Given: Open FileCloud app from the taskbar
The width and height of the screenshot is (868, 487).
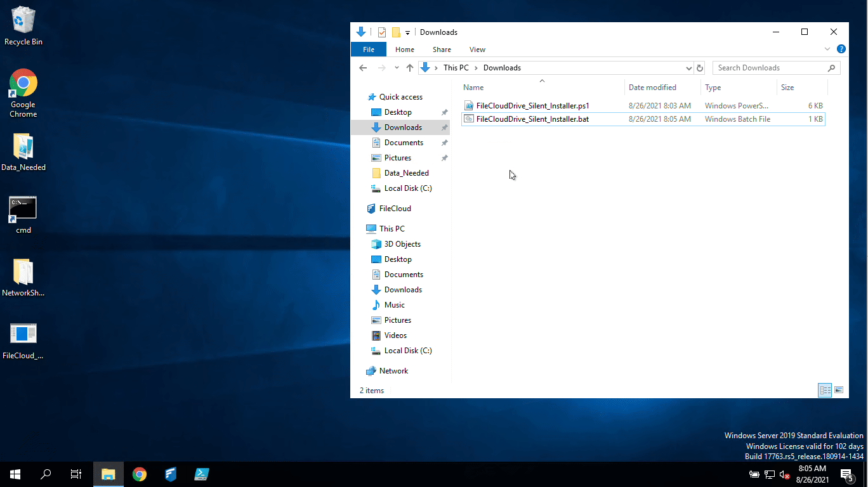Looking at the screenshot, I should click(x=171, y=474).
